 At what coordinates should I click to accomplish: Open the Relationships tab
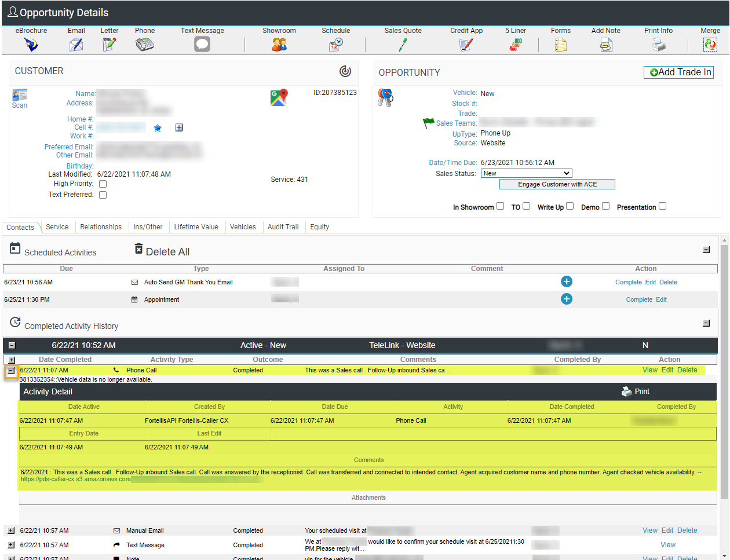pyautogui.click(x=101, y=227)
